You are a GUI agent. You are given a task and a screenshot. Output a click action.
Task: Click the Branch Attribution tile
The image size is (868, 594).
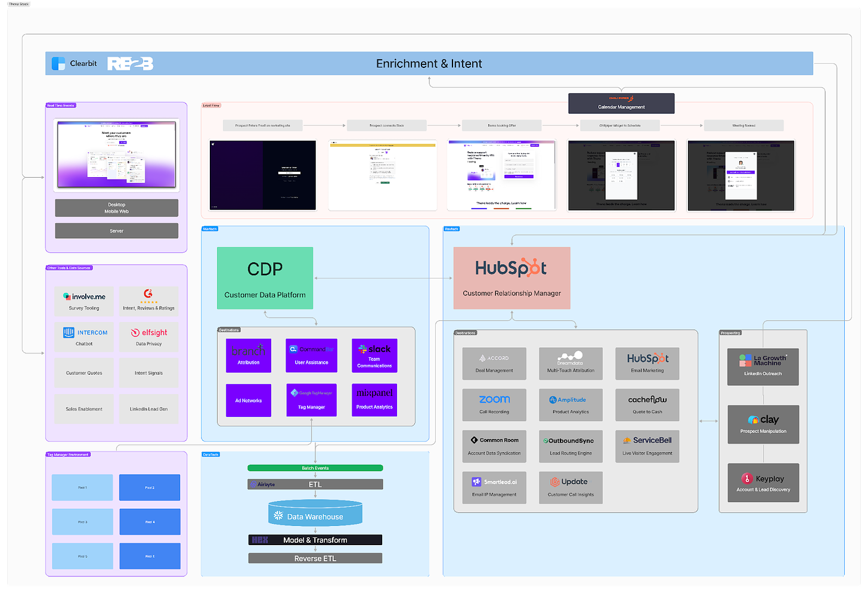click(x=249, y=355)
